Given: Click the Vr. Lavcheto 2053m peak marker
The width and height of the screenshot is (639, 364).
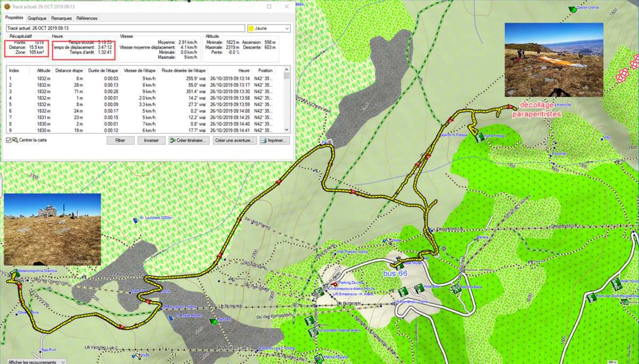Looking at the screenshot, I should (135, 220).
